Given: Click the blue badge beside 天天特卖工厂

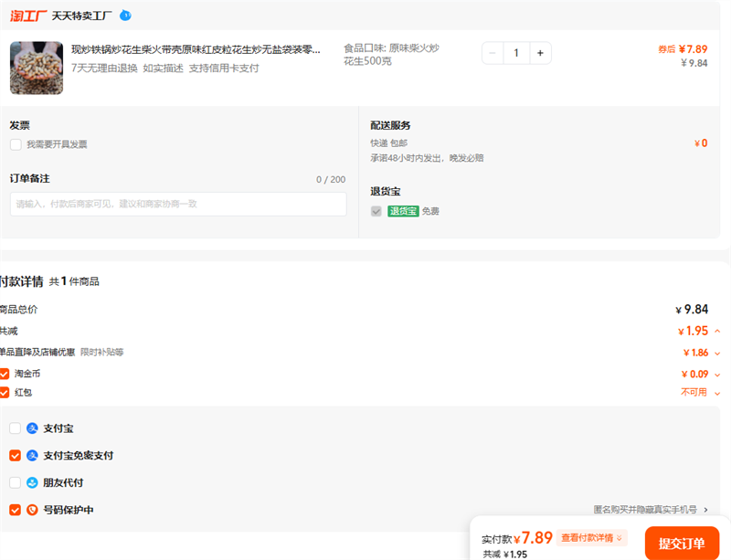Looking at the screenshot, I should pyautogui.click(x=125, y=16).
